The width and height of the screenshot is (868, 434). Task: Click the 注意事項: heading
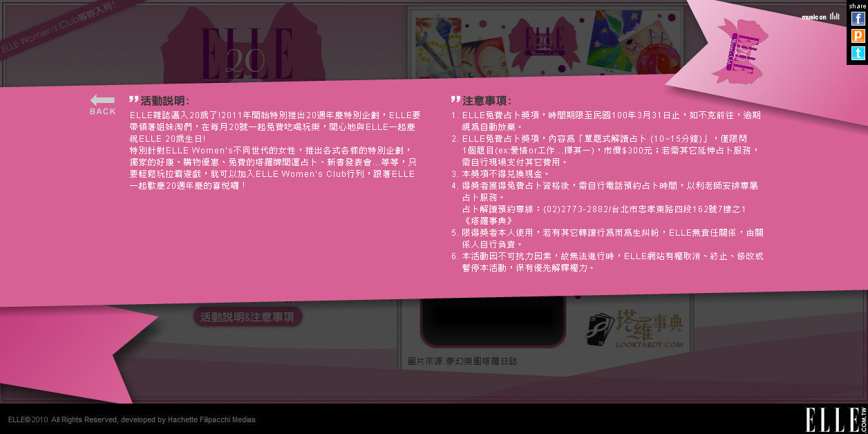tap(487, 101)
